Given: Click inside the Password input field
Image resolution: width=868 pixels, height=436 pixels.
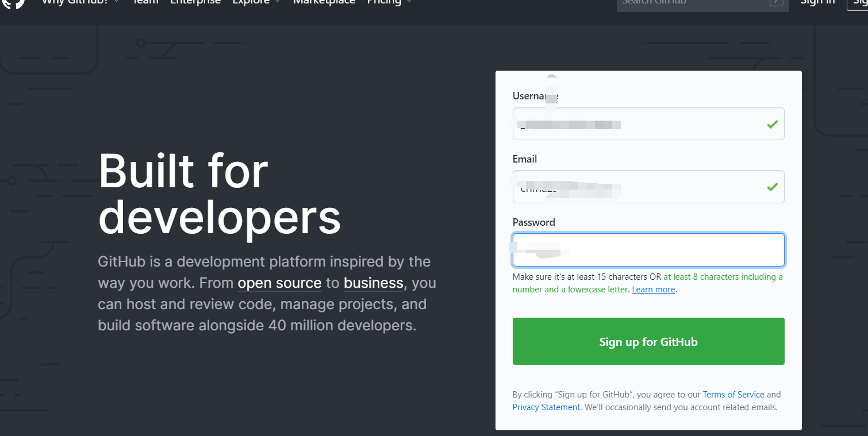Looking at the screenshot, I should point(648,250).
